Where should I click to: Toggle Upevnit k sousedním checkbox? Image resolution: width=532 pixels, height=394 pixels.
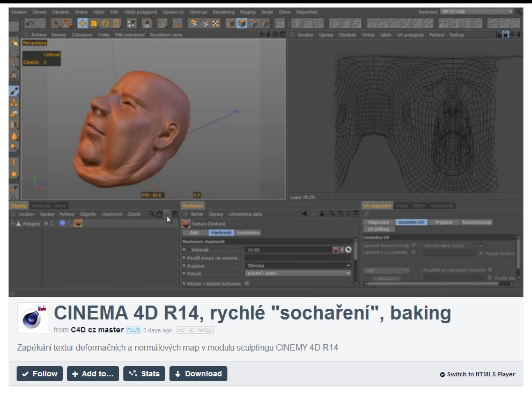413,252
